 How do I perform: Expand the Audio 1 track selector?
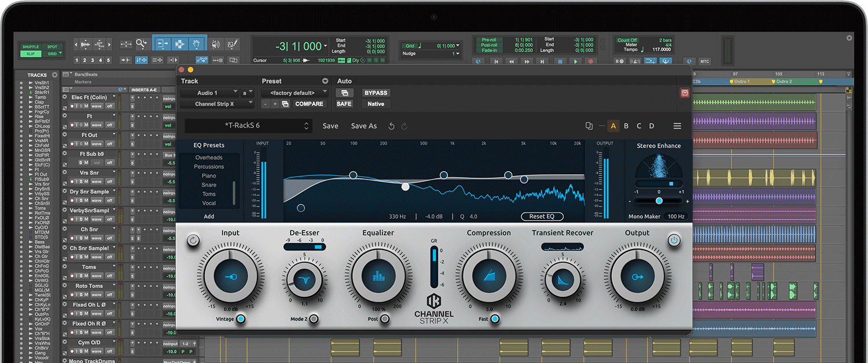209,93
